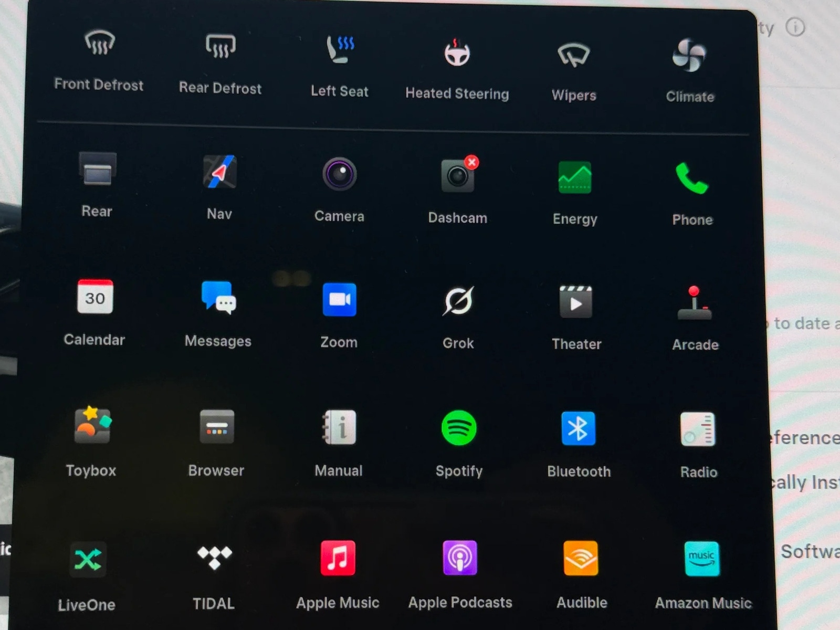
Task: Turn on Rear Defrost
Action: [x=220, y=46]
